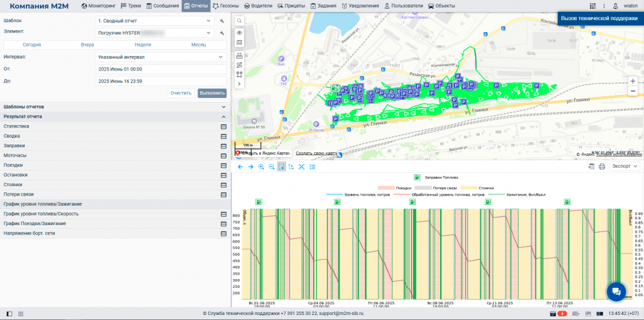644x320 pixels.
Task: Open the wialon user account menu
Action: pyautogui.click(x=626, y=6)
